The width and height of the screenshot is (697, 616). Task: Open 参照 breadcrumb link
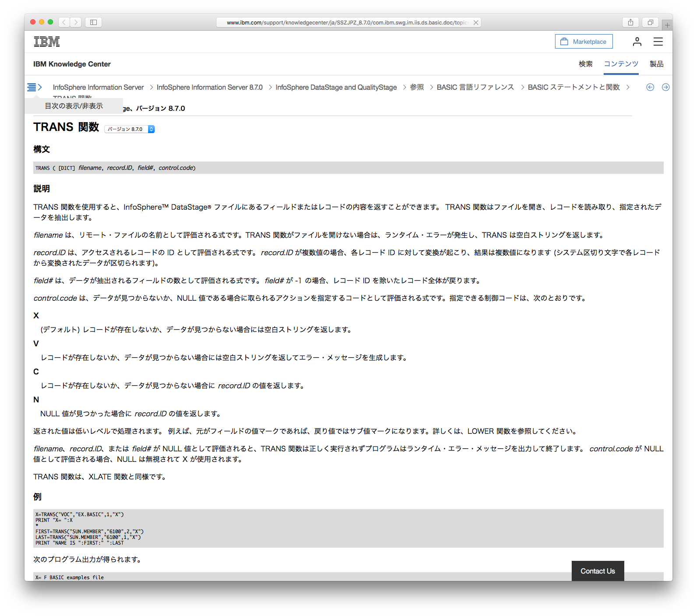pyautogui.click(x=417, y=87)
